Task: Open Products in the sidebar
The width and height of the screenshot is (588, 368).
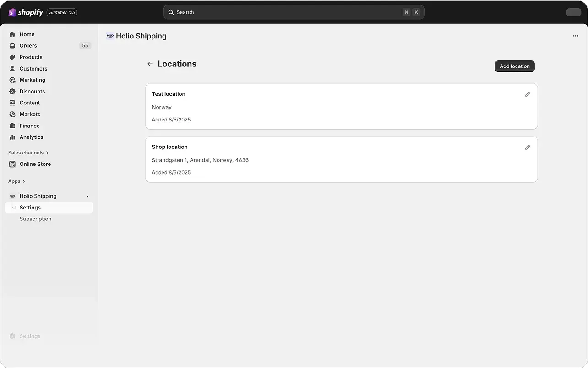Action: coord(31,57)
